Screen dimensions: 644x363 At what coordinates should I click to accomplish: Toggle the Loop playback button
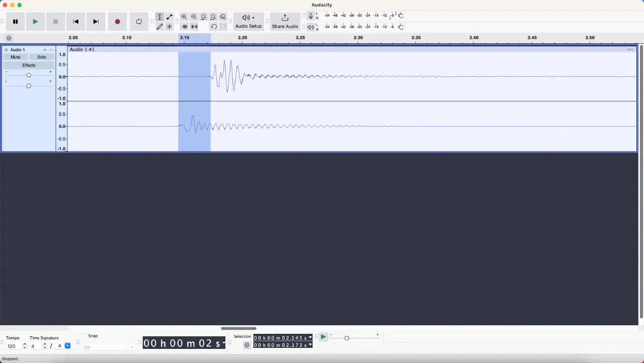[139, 22]
